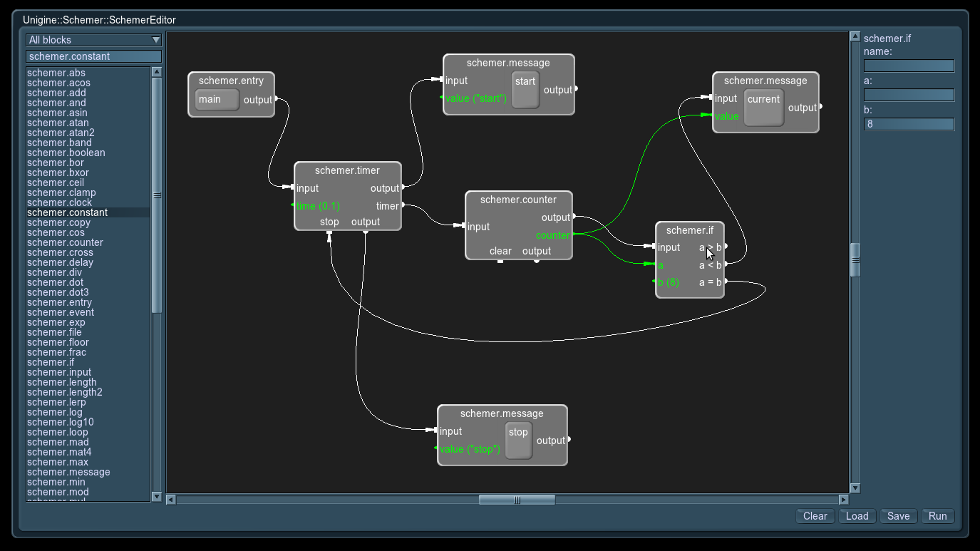Click the list scroll up arrow
The image size is (980, 551).
tap(157, 72)
